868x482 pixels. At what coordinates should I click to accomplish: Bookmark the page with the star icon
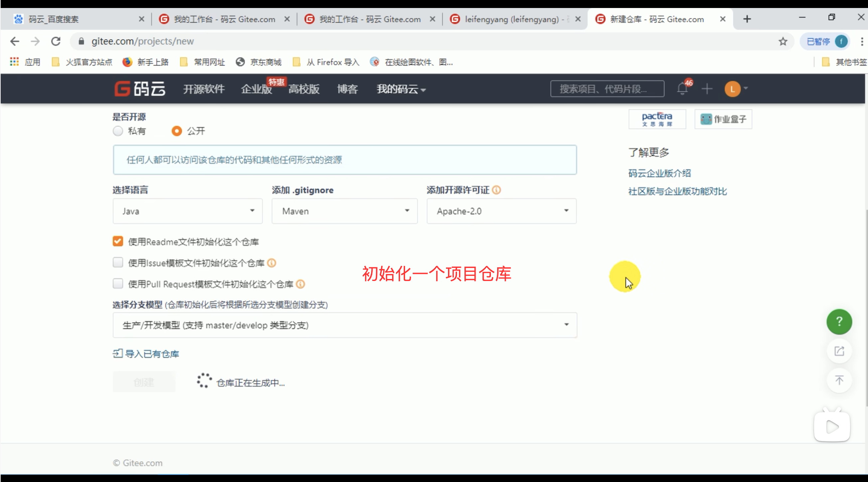click(x=783, y=41)
